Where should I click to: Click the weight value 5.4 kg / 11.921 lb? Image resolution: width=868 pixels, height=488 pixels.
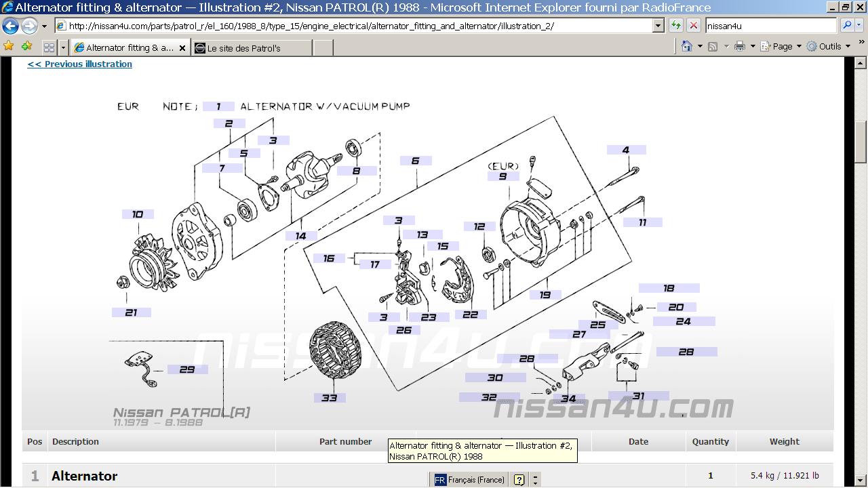point(785,476)
